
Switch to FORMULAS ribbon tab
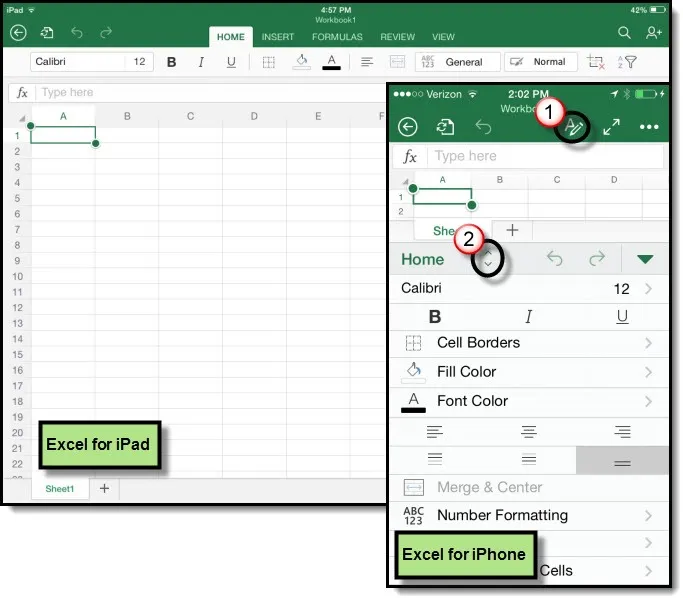[337, 37]
